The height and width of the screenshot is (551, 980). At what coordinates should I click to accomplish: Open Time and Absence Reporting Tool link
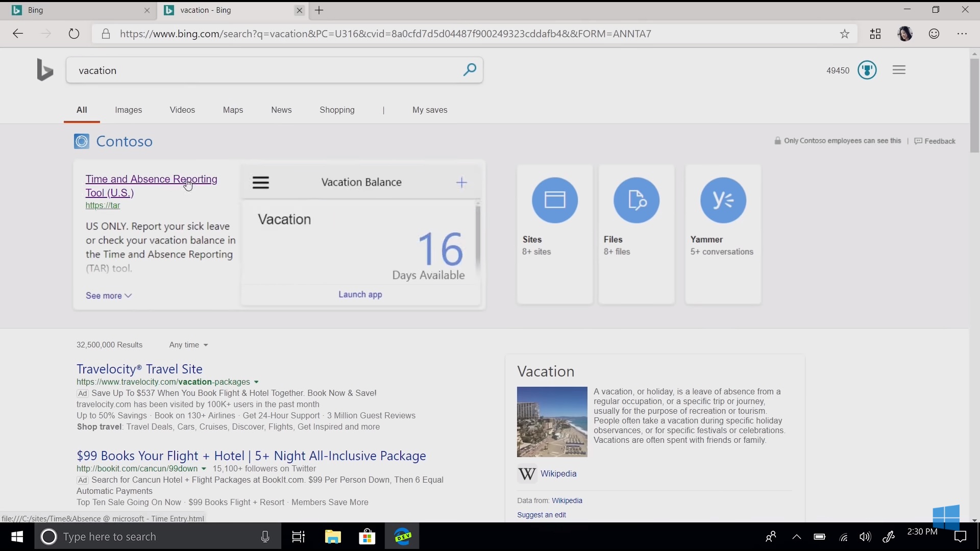point(151,180)
